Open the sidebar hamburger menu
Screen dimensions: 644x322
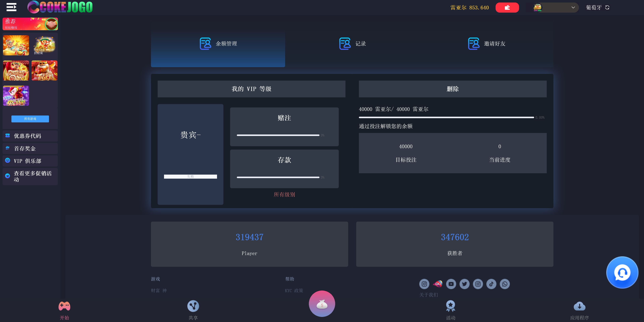point(11,7)
